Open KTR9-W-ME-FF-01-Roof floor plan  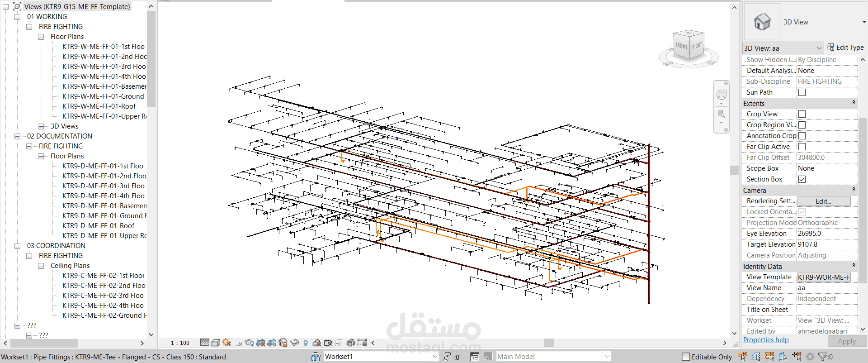(99, 106)
